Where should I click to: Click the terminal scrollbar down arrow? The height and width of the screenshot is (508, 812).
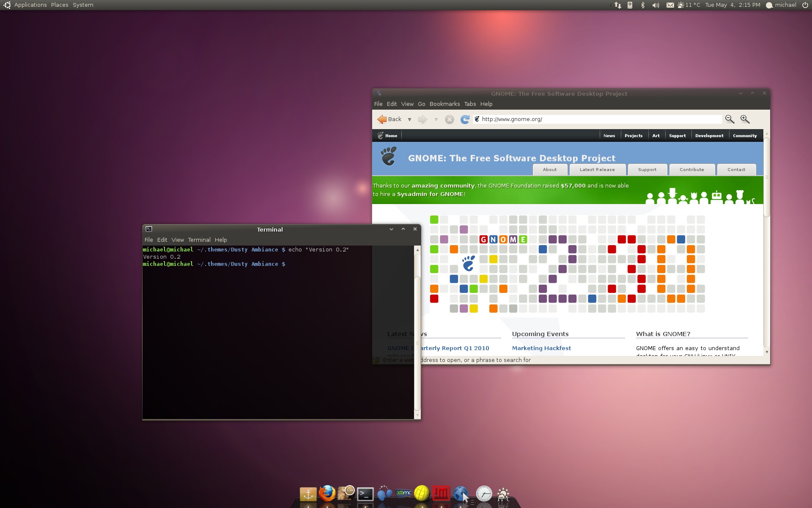417,415
